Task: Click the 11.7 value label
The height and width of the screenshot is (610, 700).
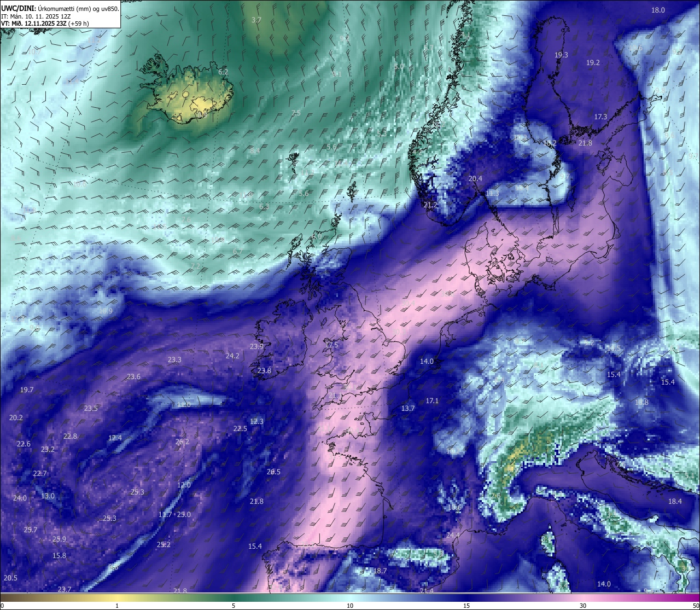Action: [165, 514]
